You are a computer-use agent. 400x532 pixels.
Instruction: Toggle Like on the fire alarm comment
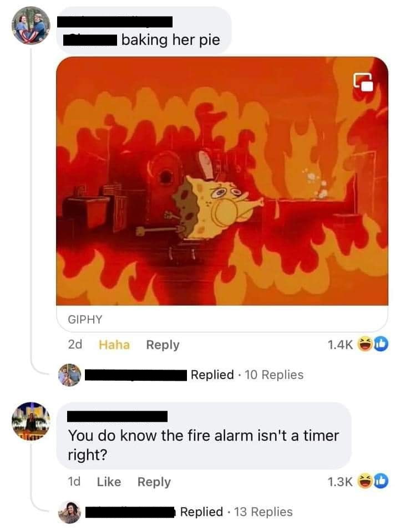coord(109,482)
